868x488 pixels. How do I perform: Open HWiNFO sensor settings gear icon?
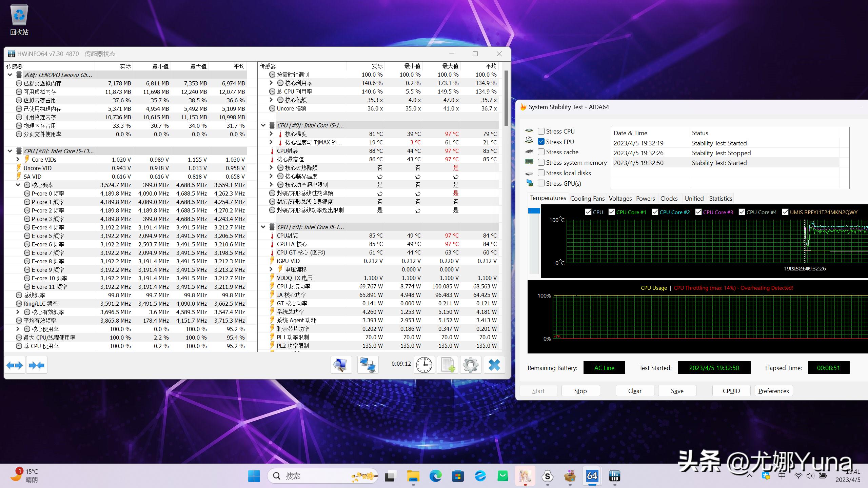point(470,365)
